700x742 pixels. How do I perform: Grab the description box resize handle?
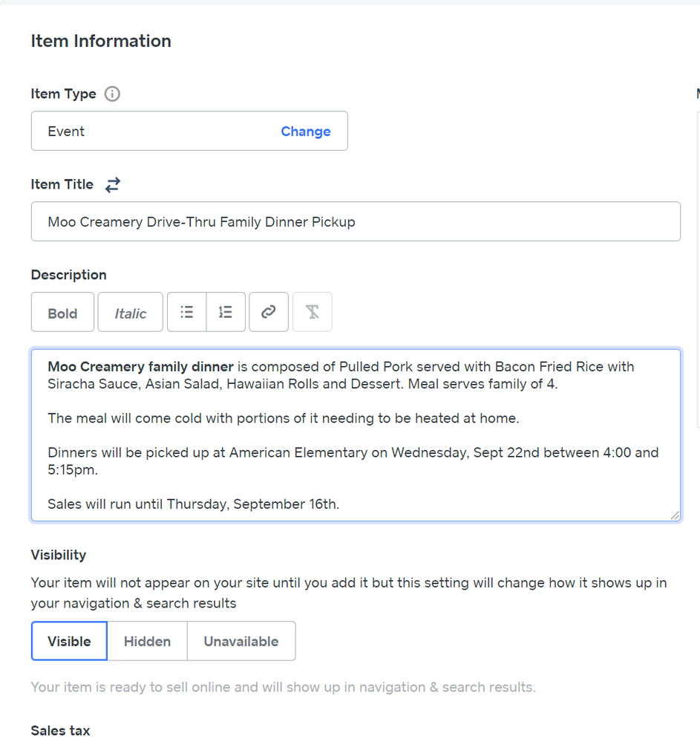pyautogui.click(x=675, y=515)
